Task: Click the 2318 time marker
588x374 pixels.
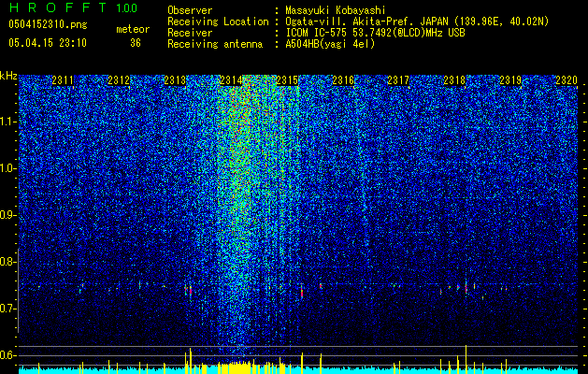Action: tap(454, 80)
